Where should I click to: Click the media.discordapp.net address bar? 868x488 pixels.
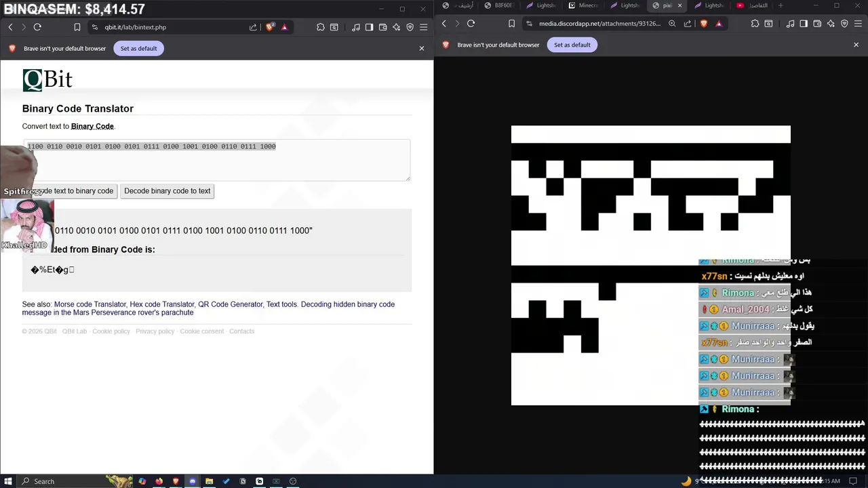tap(599, 23)
